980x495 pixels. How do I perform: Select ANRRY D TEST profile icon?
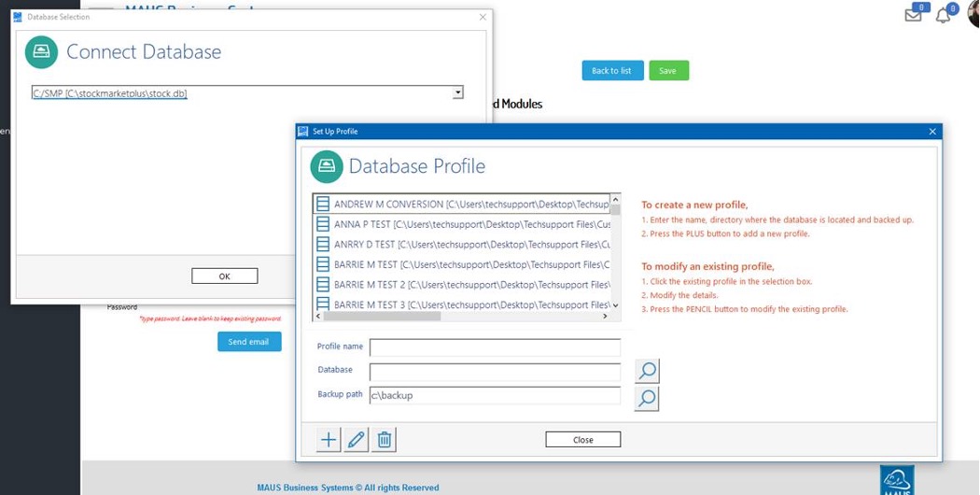[x=323, y=244]
